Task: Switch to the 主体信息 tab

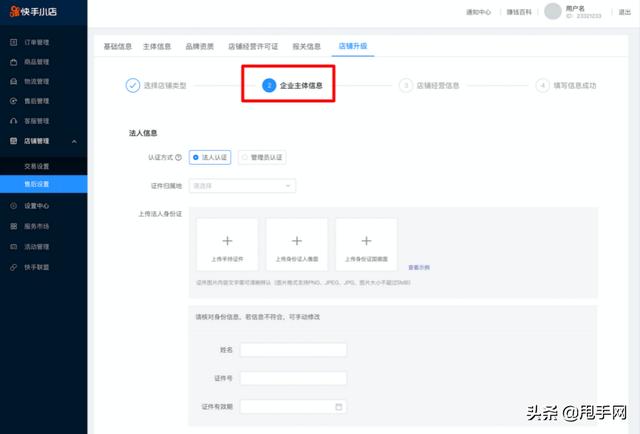Action: pos(157,46)
